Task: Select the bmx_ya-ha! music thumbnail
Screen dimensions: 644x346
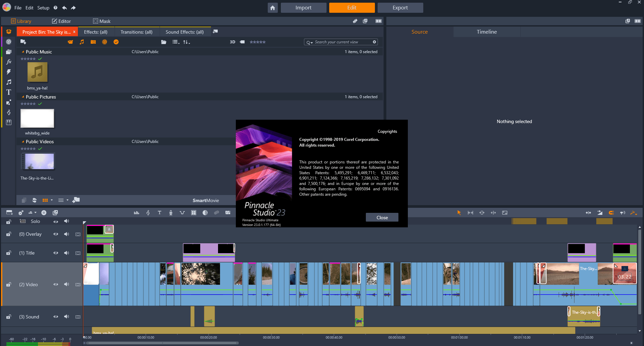Action: 37,72
